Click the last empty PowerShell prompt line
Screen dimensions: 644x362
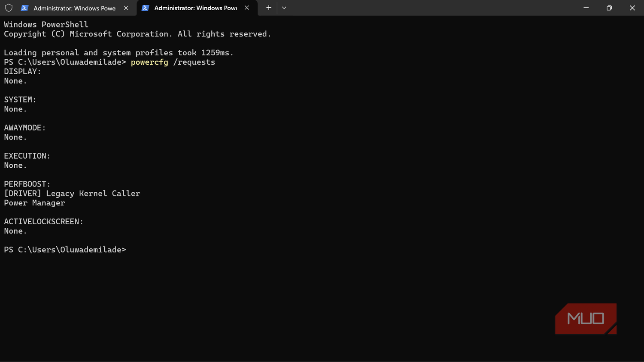65,250
